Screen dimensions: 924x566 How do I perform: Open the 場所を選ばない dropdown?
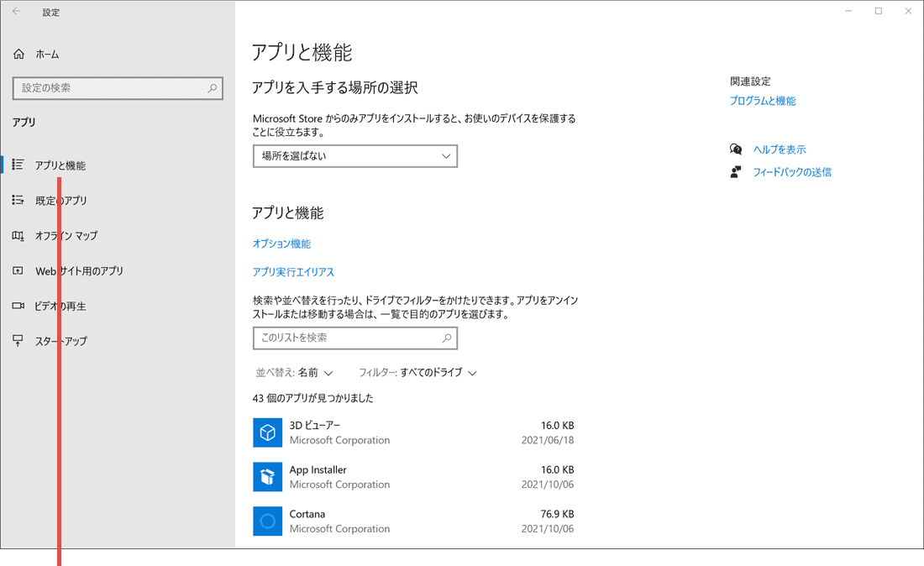[354, 156]
